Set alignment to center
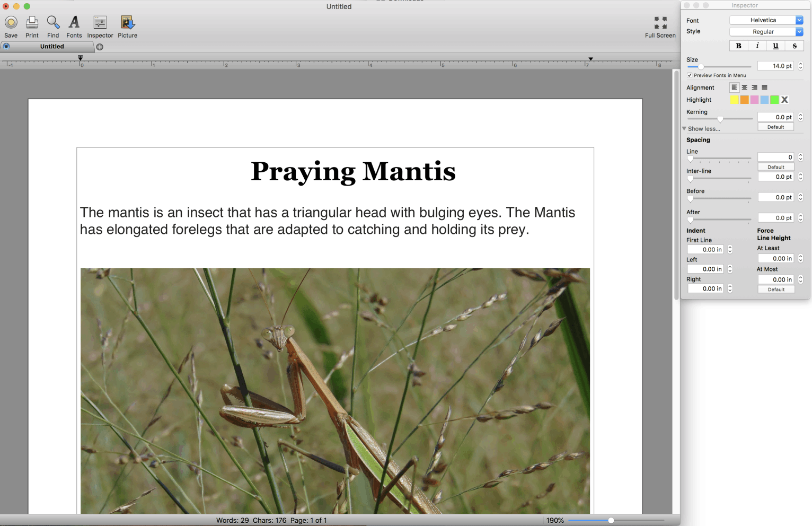The image size is (812, 526). (x=744, y=87)
